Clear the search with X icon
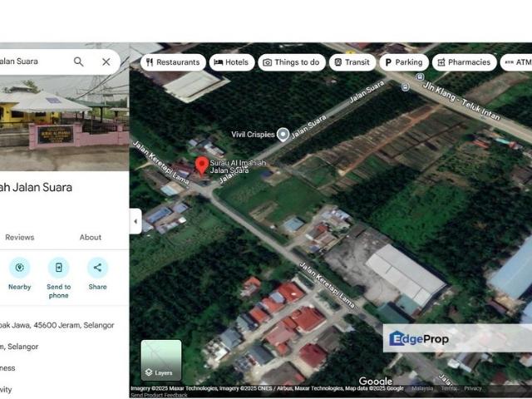The image size is (532, 399). pos(106,62)
